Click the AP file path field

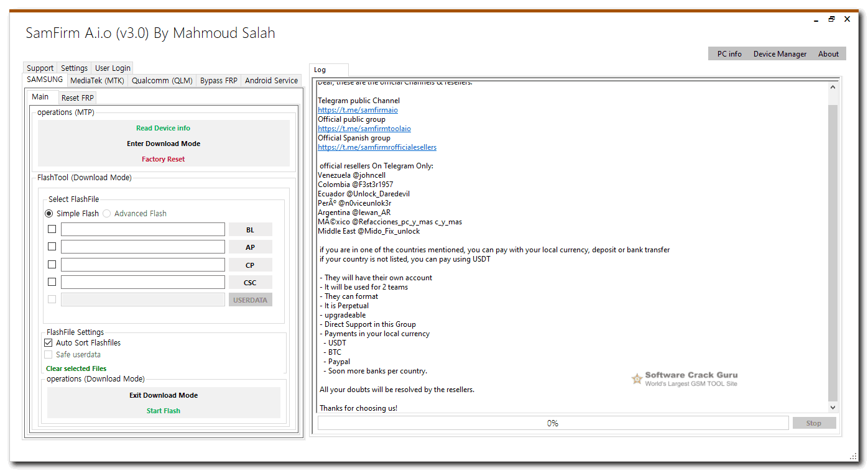coord(143,247)
